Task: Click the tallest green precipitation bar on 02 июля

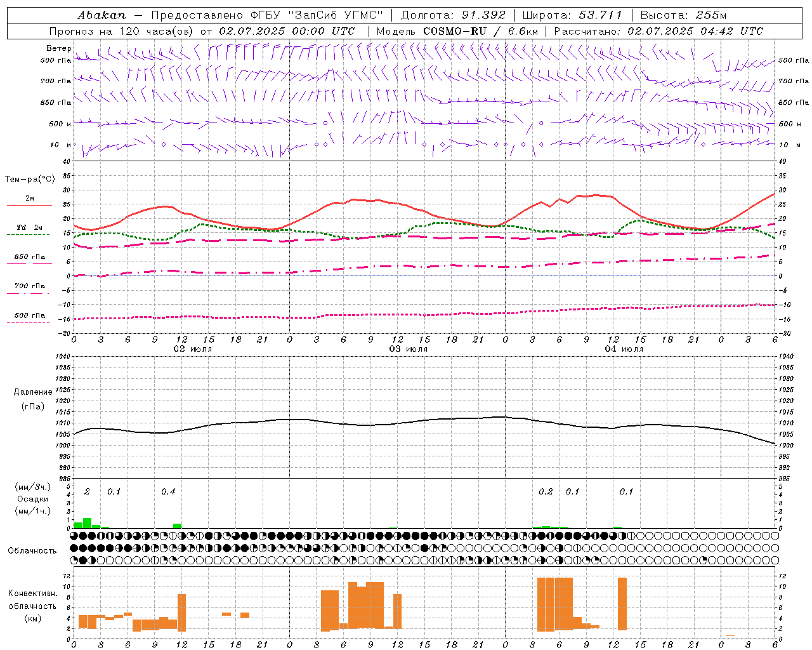Action: coord(87,523)
